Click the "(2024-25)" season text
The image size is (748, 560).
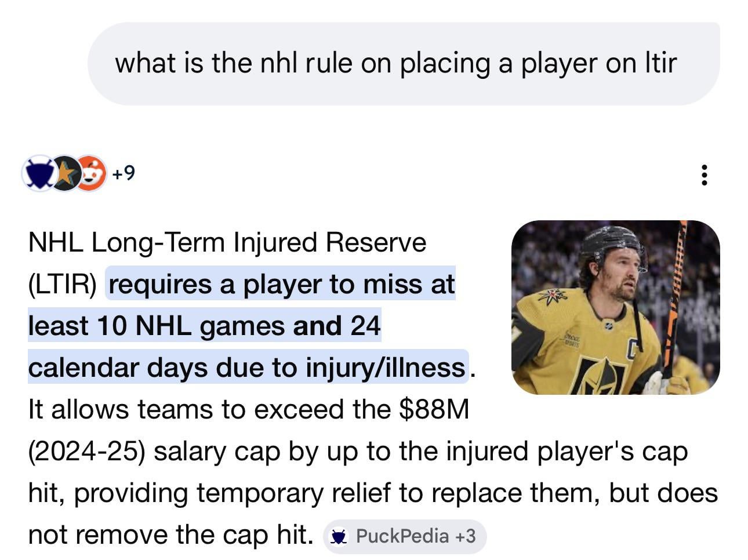[x=86, y=451]
